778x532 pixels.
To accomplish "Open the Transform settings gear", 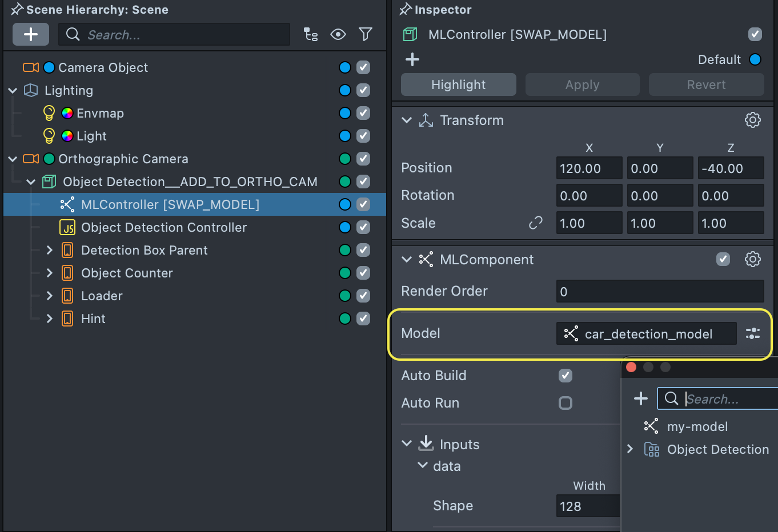I will pyautogui.click(x=752, y=120).
